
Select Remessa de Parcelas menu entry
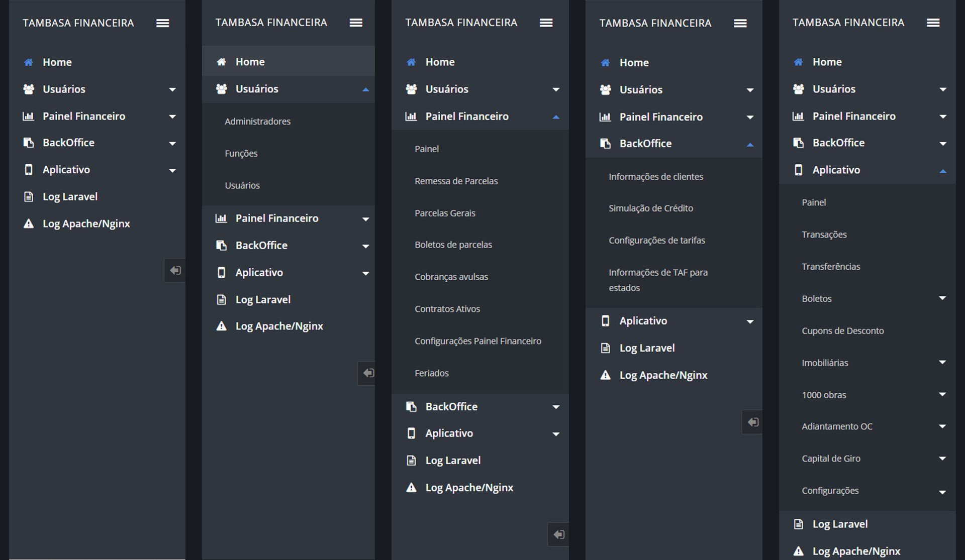coord(456,181)
